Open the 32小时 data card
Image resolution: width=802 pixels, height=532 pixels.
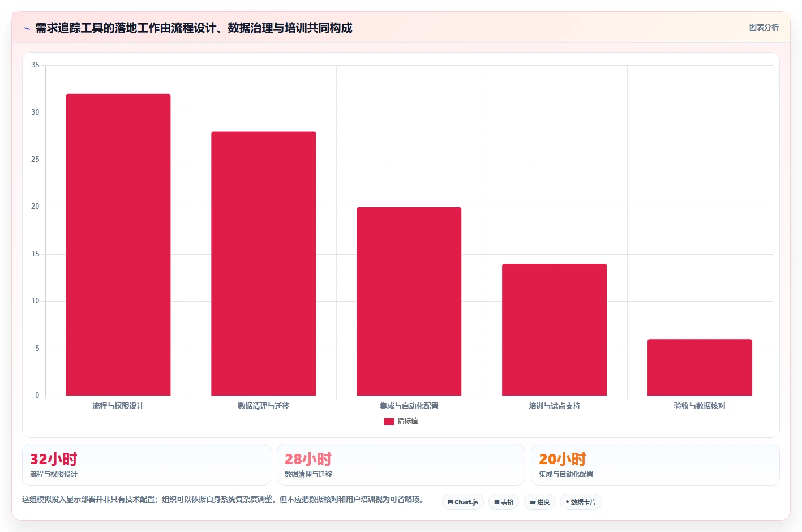point(147,465)
